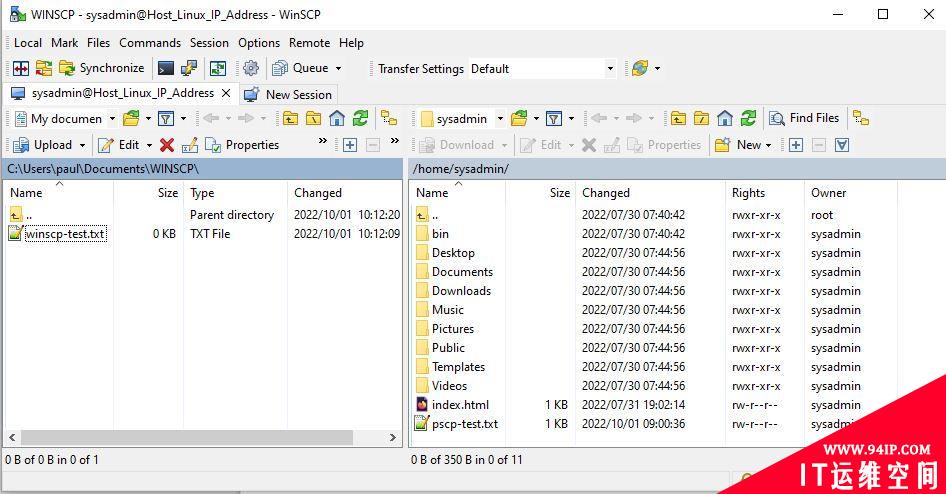Click the Upload button
Viewport: 946px width, 494px height.
[43, 145]
